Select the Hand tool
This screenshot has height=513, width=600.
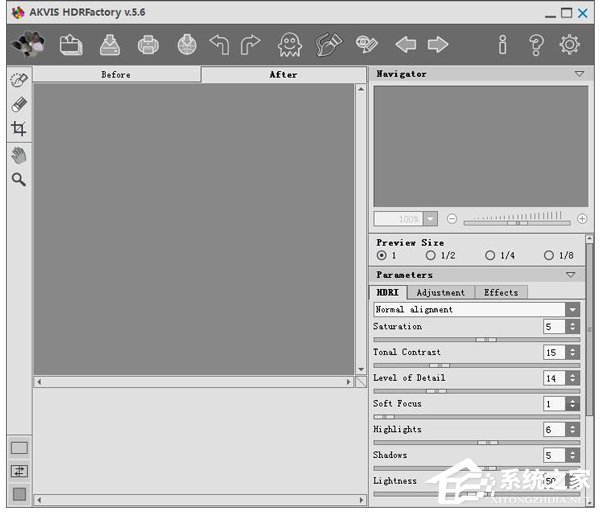(x=18, y=155)
